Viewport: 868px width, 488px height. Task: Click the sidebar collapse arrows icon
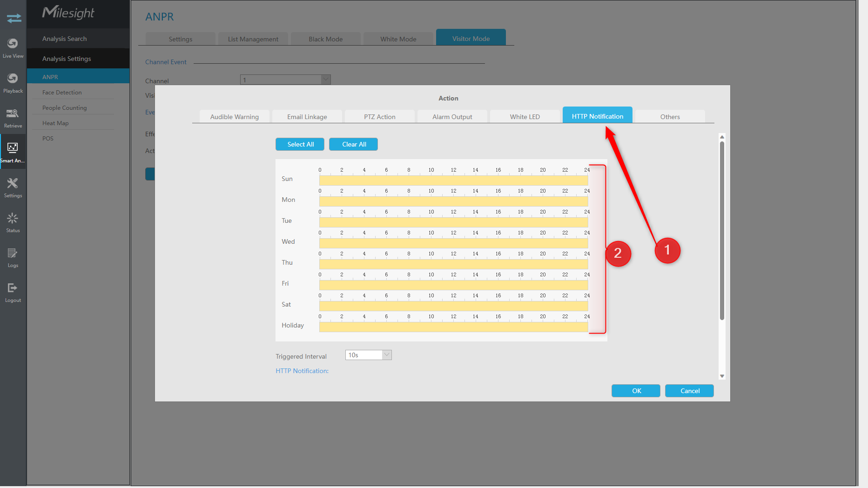point(13,18)
